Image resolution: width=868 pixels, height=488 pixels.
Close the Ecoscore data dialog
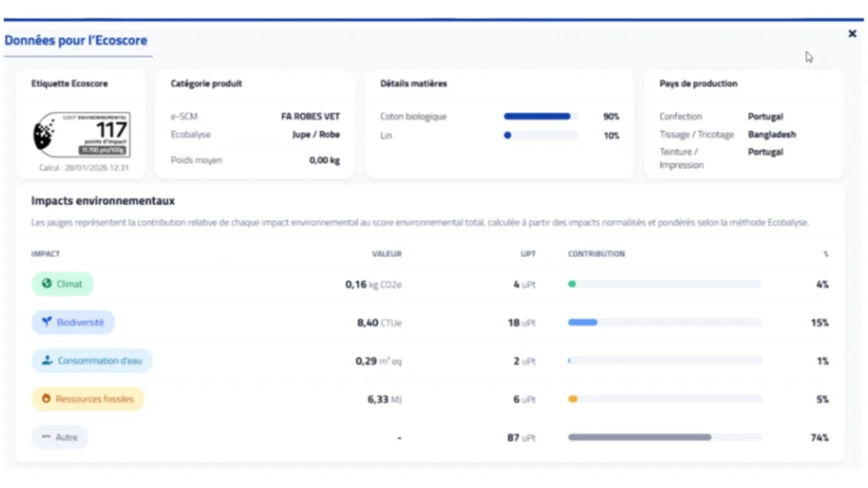pos(852,34)
